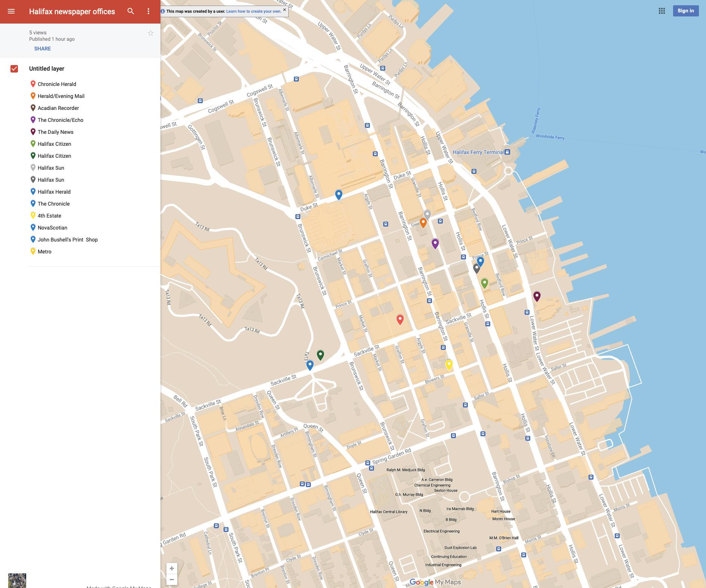Select 'Halifax Citizen' with the dark green pin

pyautogui.click(x=54, y=156)
